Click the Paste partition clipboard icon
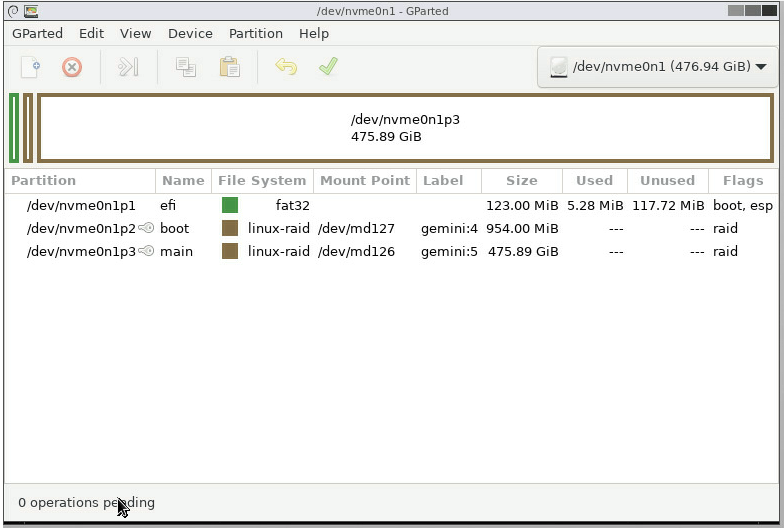The image size is (784, 528). [x=230, y=67]
